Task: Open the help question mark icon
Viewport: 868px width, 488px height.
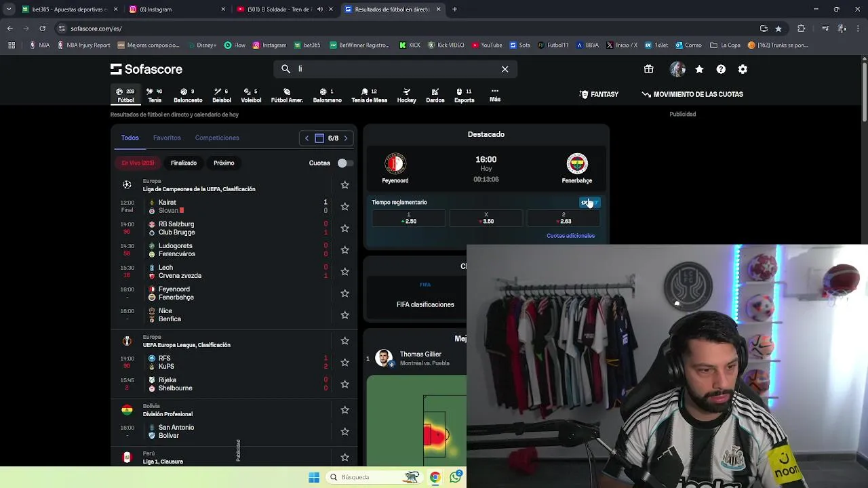Action: [x=721, y=69]
